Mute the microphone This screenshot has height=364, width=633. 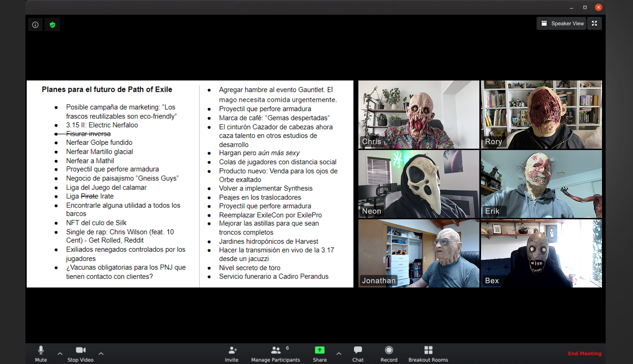[x=41, y=354]
